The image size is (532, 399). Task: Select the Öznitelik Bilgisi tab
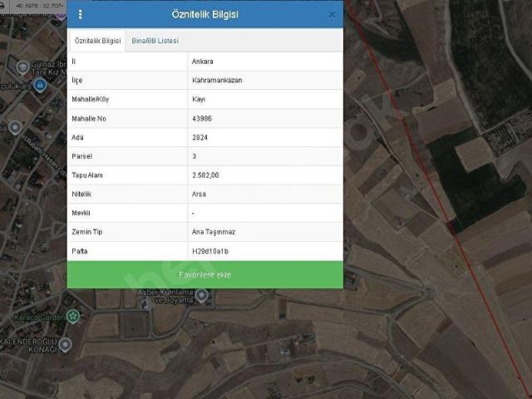tap(98, 41)
